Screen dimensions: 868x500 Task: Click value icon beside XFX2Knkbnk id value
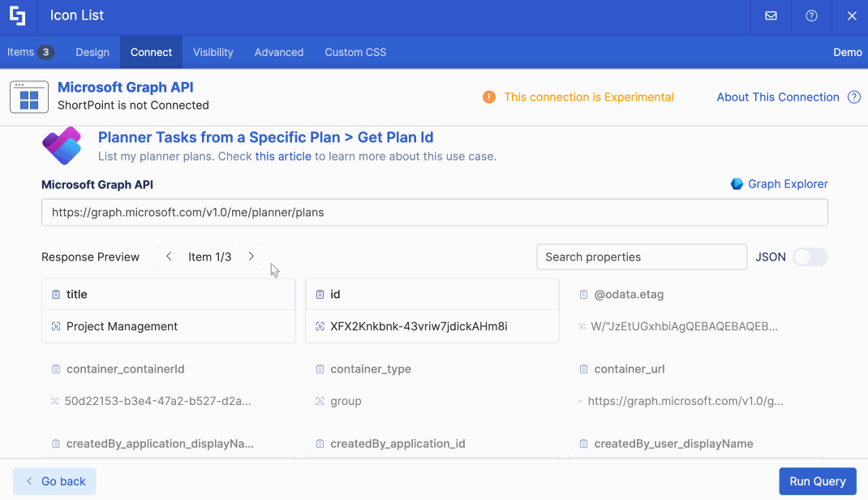[x=320, y=326]
